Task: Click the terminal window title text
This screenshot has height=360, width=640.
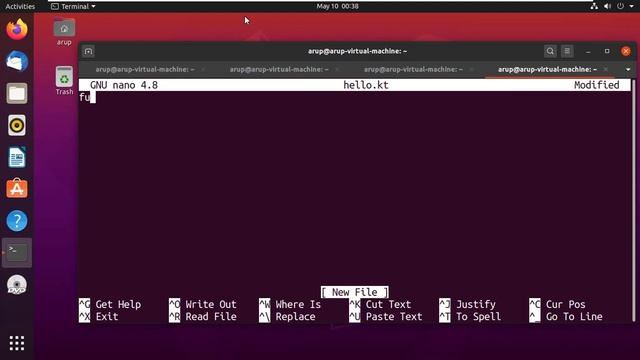Action: point(357,51)
